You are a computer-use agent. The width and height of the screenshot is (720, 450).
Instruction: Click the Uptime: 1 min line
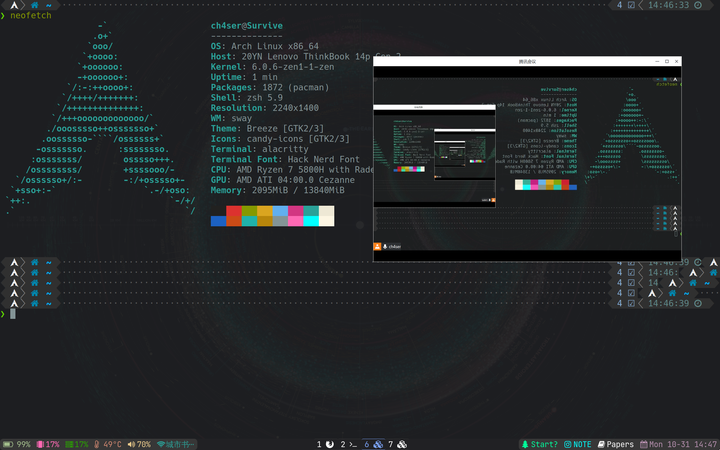(244, 77)
